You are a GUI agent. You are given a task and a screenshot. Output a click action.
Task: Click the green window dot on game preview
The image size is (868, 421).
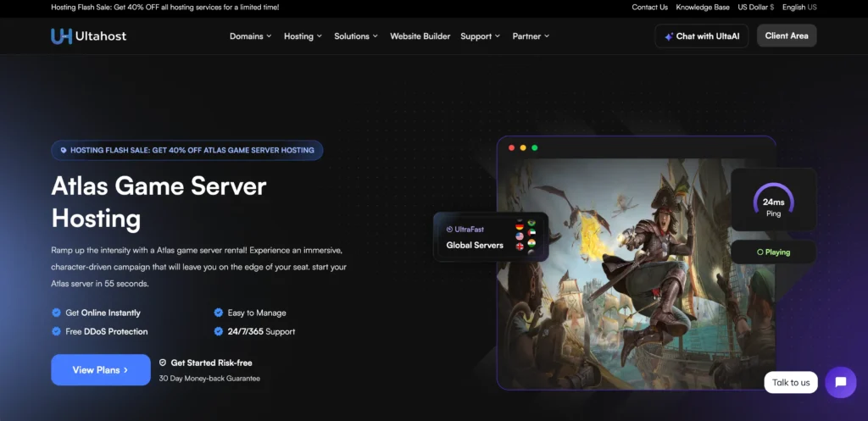tap(534, 148)
